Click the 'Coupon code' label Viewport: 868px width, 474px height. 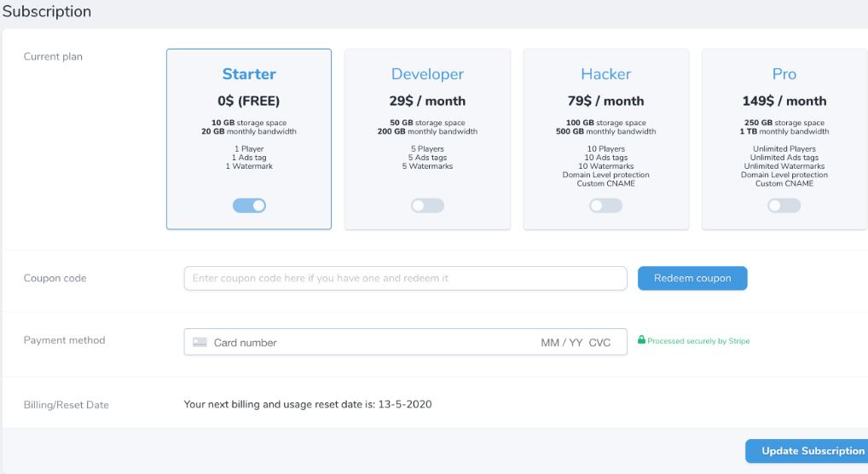point(55,278)
